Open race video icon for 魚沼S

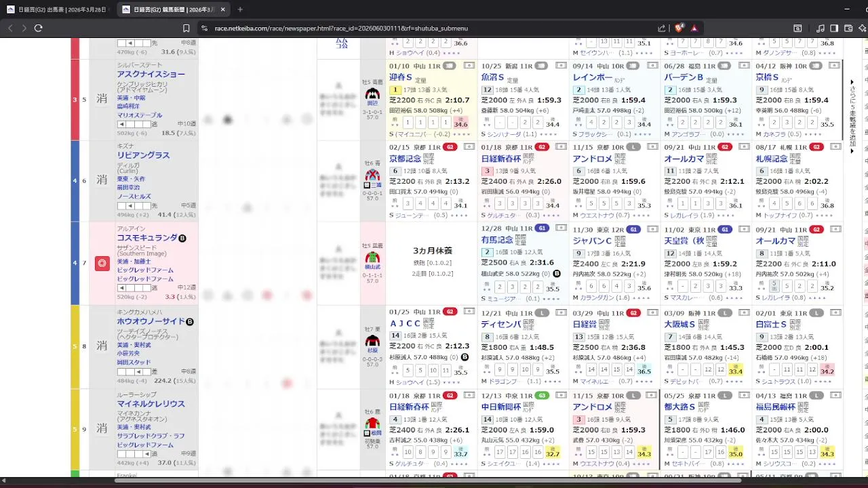tap(561, 66)
